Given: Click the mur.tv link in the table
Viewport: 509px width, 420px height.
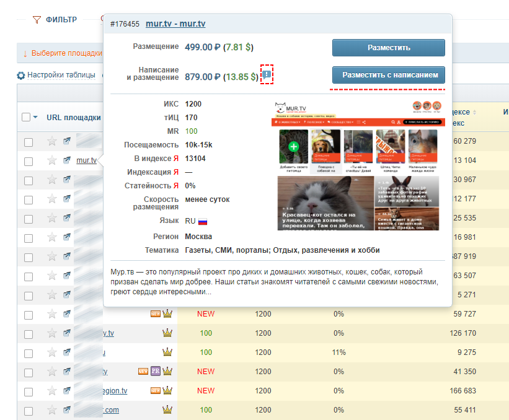Looking at the screenshot, I should coord(86,160).
